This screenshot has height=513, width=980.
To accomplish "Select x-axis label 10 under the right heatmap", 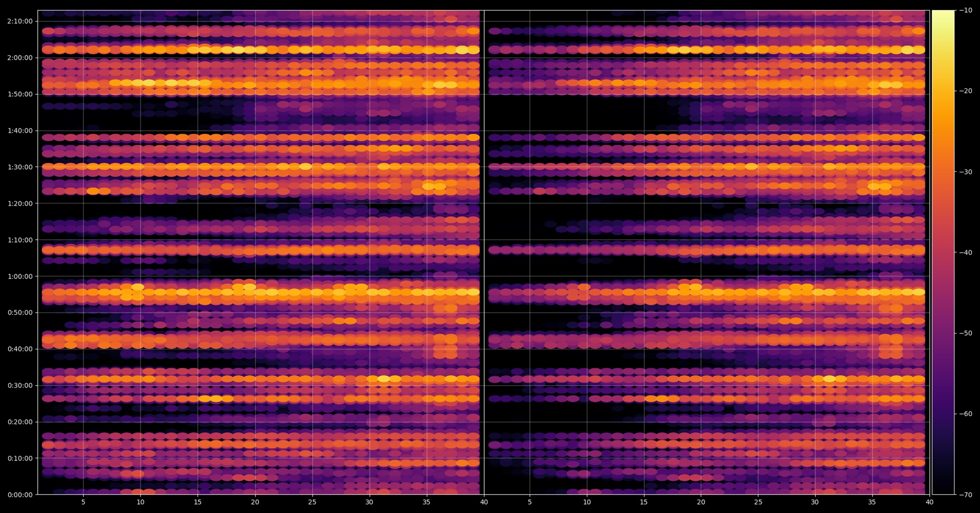I will point(587,502).
